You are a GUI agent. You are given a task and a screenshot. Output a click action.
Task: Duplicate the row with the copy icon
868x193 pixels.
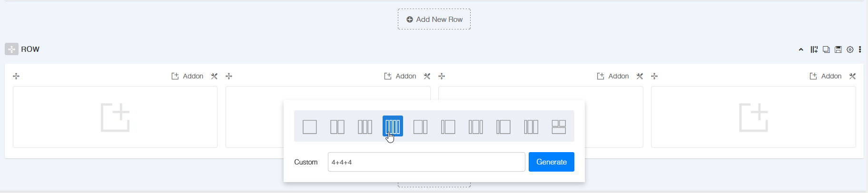[826, 49]
